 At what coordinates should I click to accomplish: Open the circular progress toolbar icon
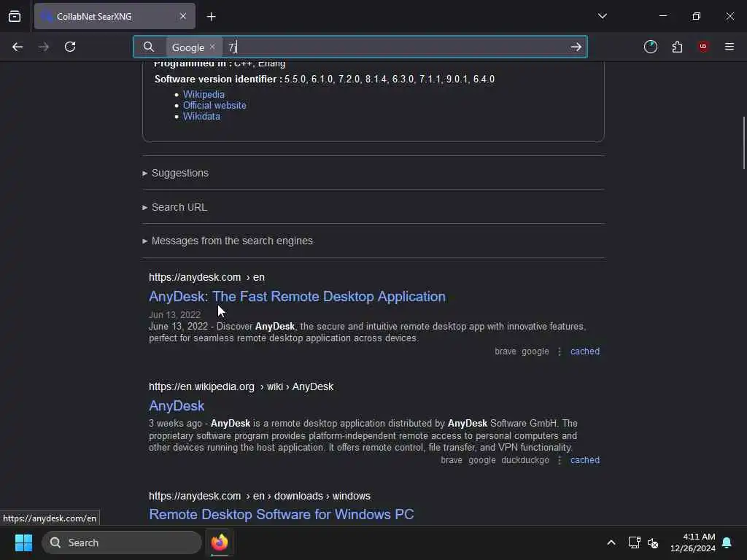point(650,47)
